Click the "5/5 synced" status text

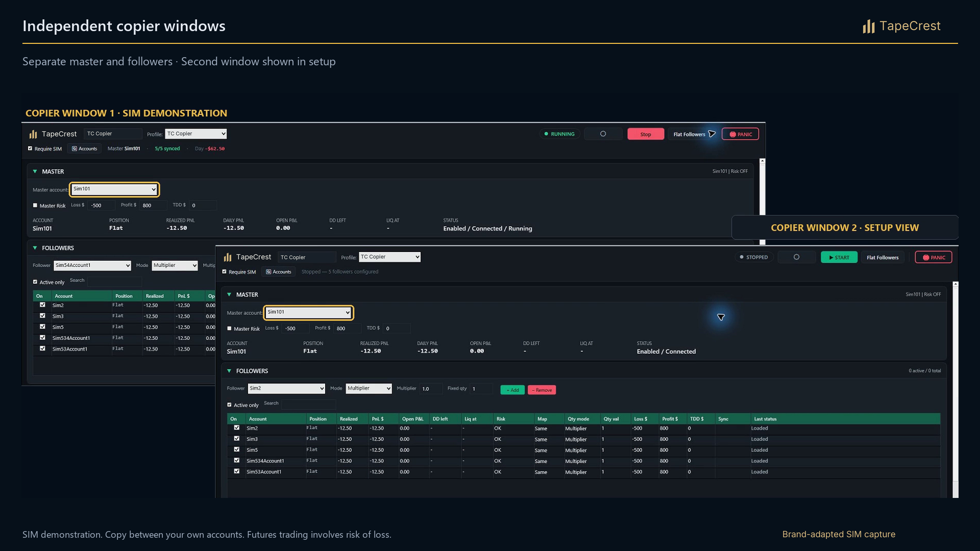coord(167,149)
